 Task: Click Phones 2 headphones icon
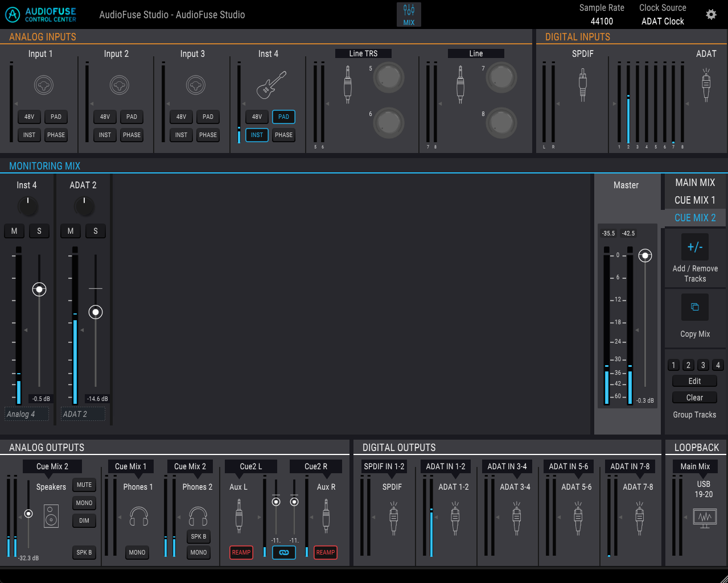198,516
